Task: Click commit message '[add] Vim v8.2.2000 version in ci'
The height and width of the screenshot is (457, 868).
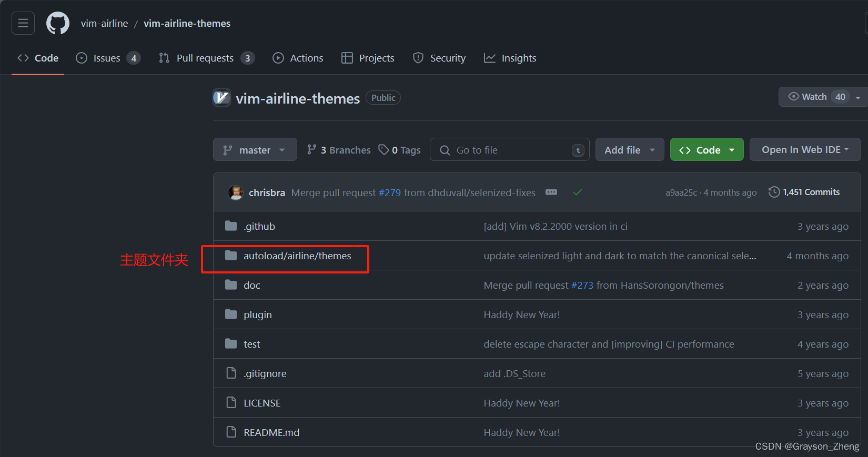Action: (x=556, y=226)
